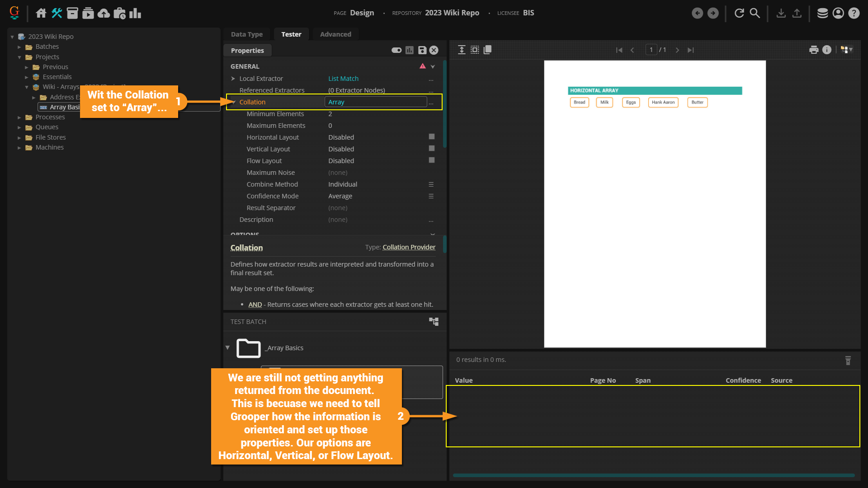Save properties with the disk icon
The image size is (868, 488).
(422, 50)
